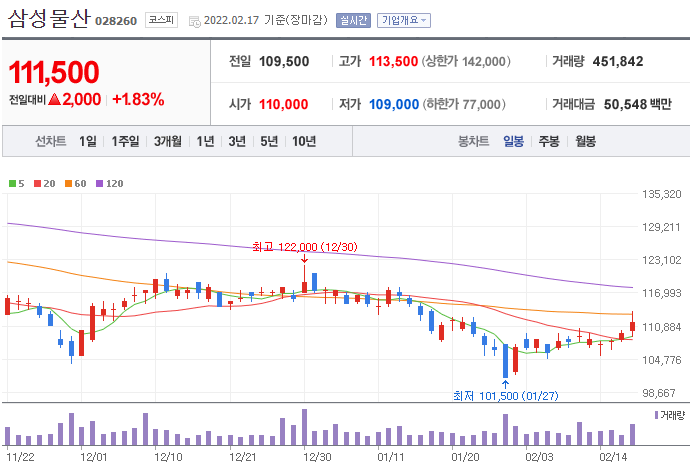Click the 02/14 date axis label
Viewport: 690px width, 467px height.
point(613,457)
